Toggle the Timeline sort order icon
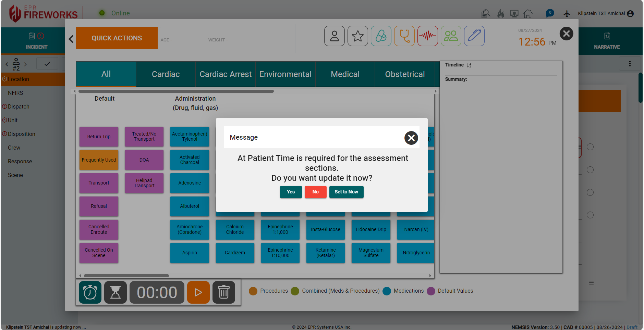Screen dimensions: 644x330 click(x=469, y=65)
